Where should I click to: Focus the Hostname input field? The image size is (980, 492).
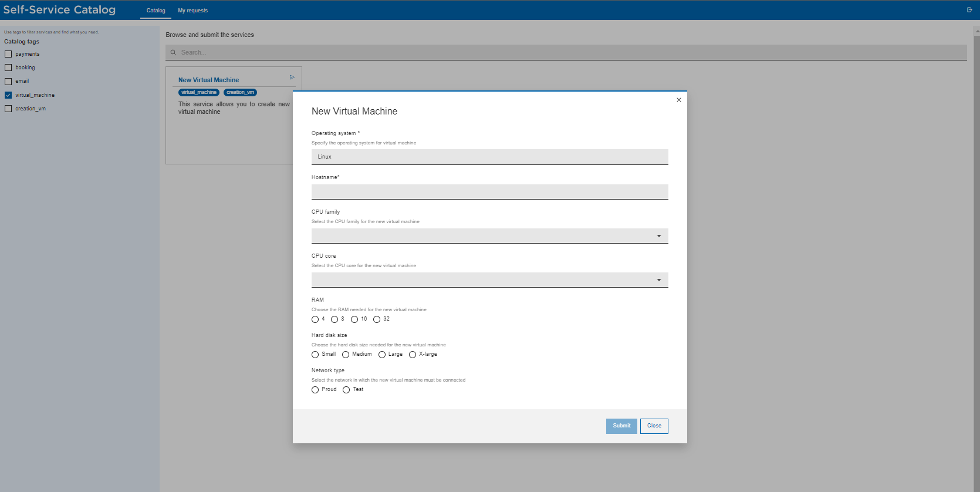pyautogui.click(x=489, y=192)
